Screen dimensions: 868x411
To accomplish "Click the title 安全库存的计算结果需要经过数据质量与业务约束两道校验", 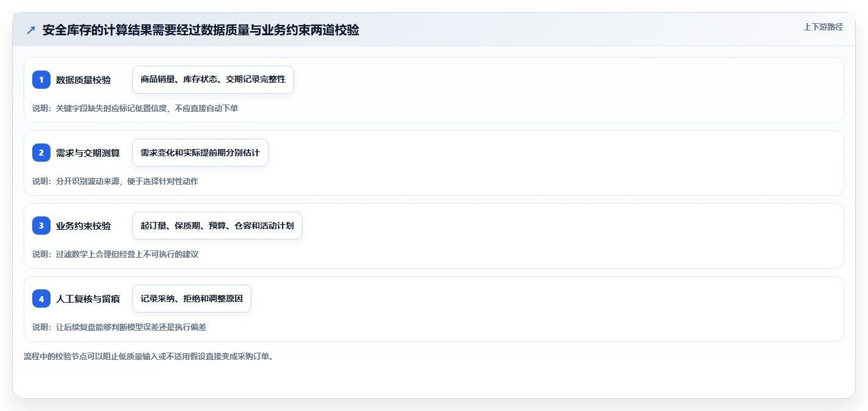I will 201,30.
